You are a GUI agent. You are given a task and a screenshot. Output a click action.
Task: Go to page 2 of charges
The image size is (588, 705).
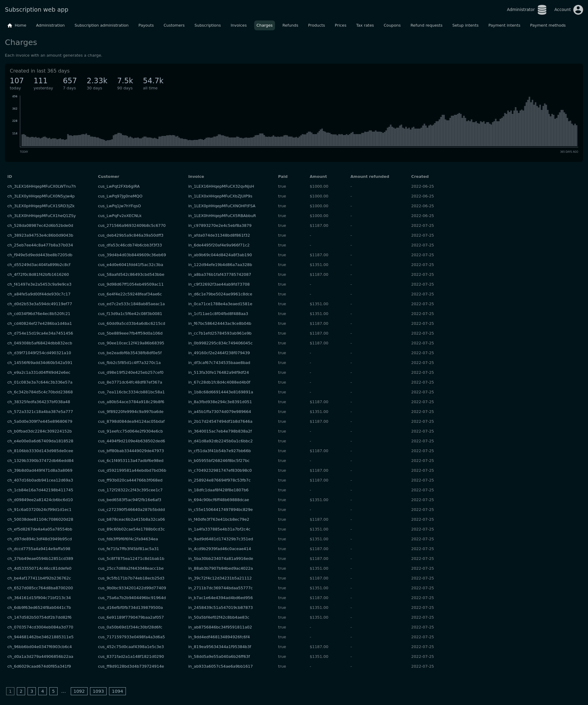pos(21,691)
